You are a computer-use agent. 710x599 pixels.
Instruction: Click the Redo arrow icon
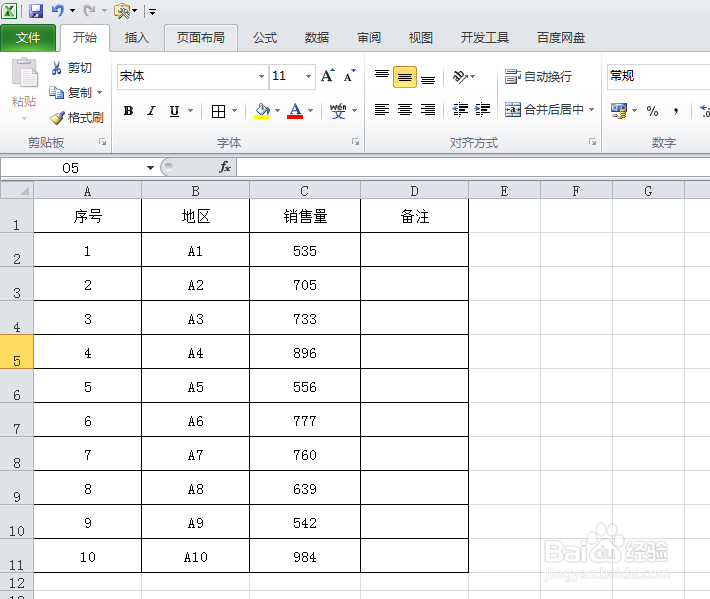[x=89, y=10]
